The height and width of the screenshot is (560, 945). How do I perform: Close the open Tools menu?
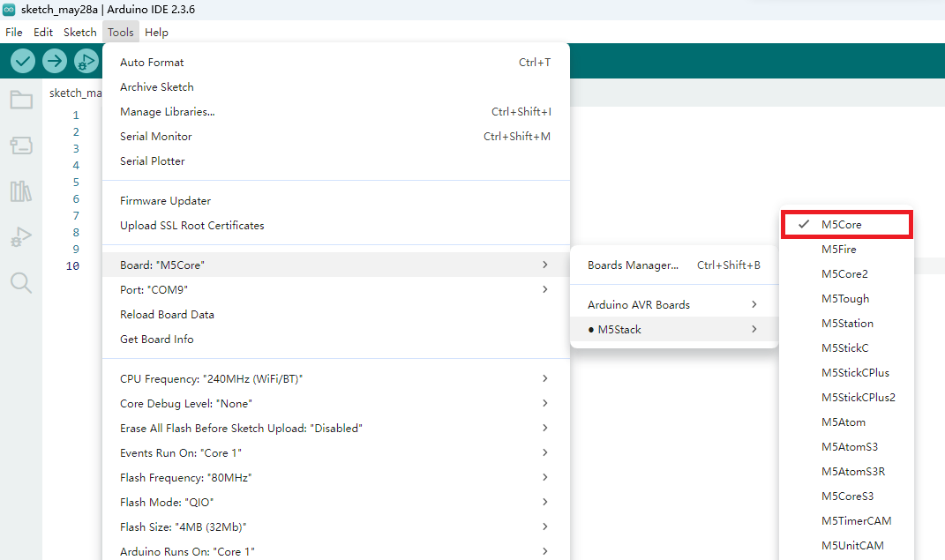(x=121, y=33)
